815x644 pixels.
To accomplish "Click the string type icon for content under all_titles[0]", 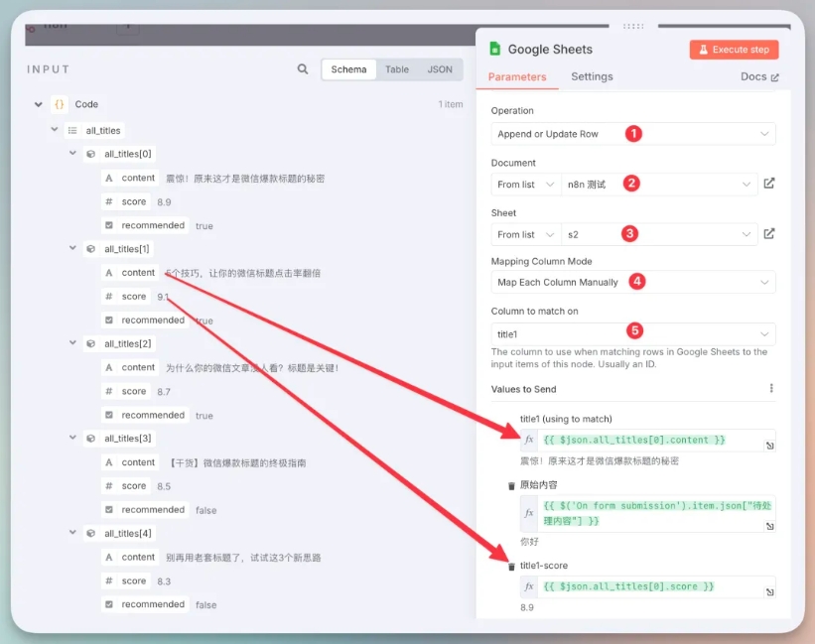I will point(108,178).
